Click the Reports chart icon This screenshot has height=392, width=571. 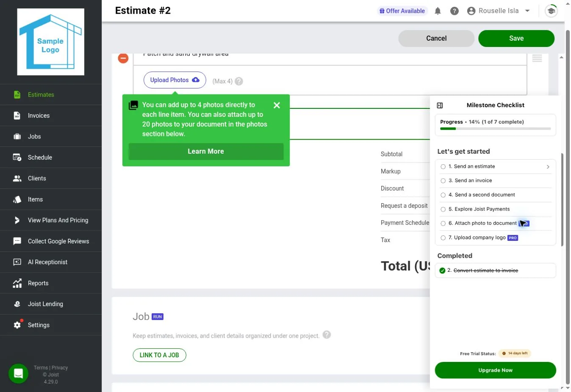click(17, 283)
